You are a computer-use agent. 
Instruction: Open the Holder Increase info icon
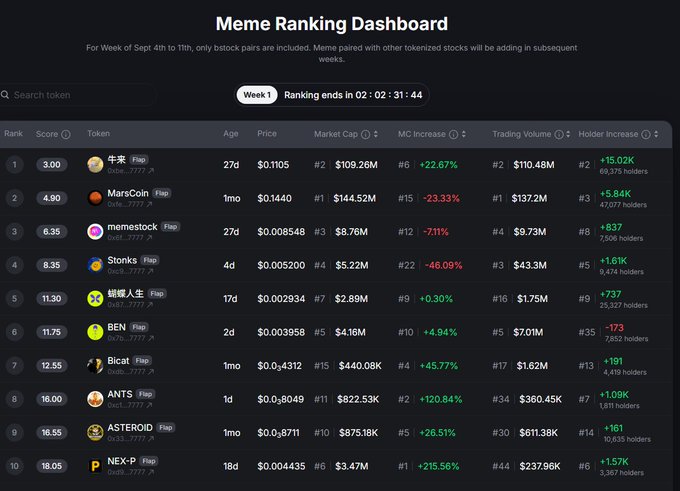coord(646,134)
